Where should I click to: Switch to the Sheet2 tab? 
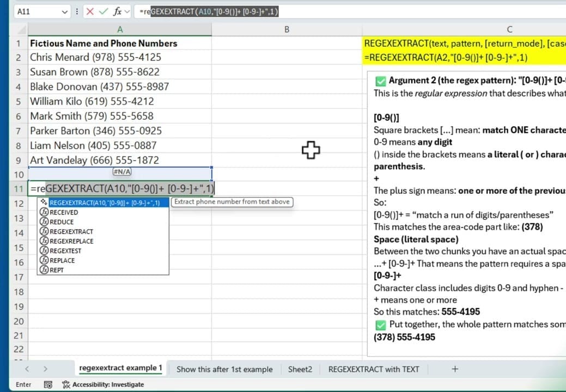(300, 369)
